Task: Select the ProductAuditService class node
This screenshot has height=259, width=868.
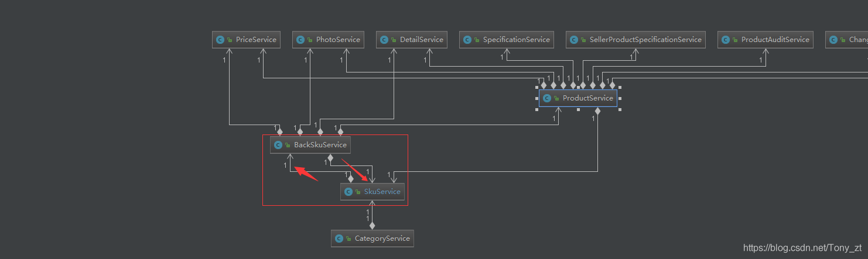Action: (766, 40)
